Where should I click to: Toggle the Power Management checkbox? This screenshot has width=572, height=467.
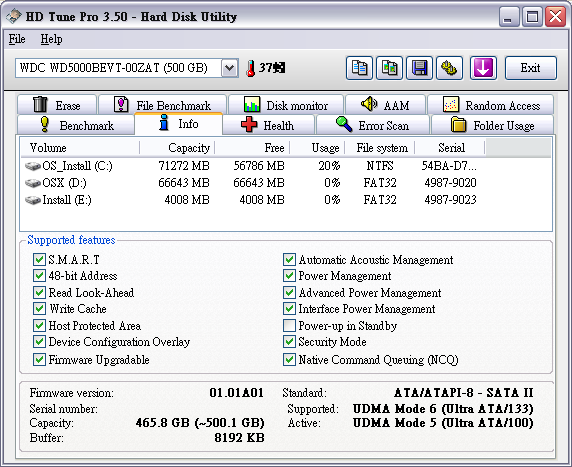click(289, 275)
